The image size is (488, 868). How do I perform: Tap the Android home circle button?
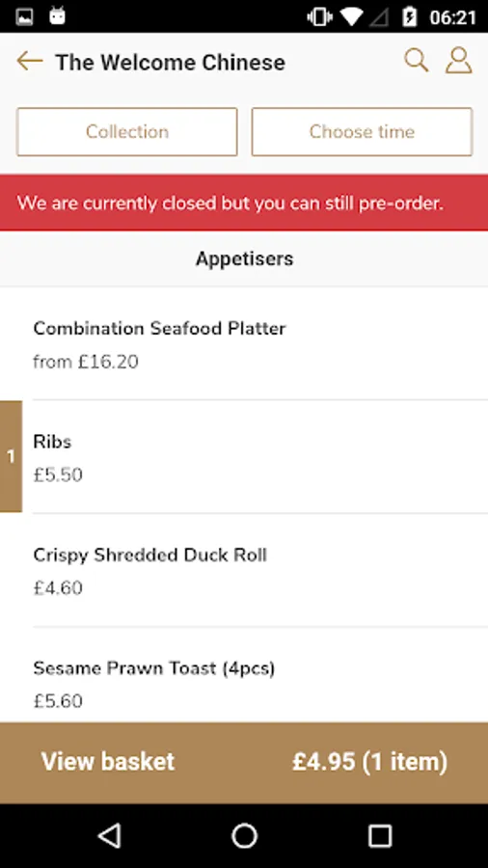(x=244, y=835)
